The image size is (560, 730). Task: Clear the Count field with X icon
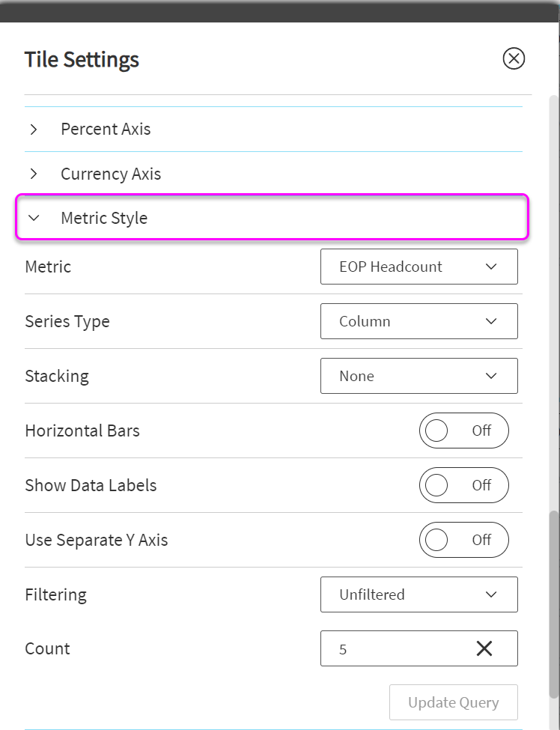coord(484,648)
